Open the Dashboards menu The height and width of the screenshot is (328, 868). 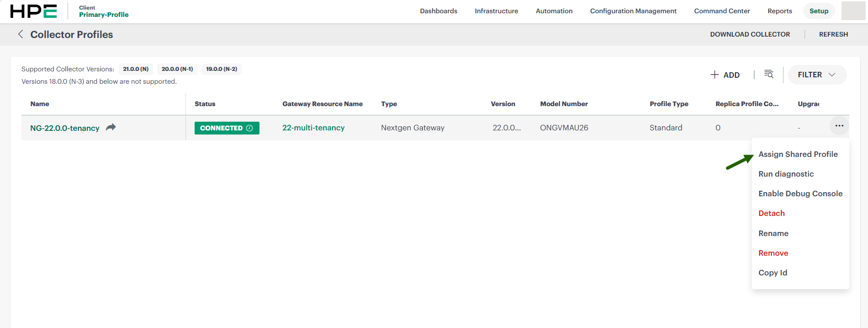click(x=439, y=11)
